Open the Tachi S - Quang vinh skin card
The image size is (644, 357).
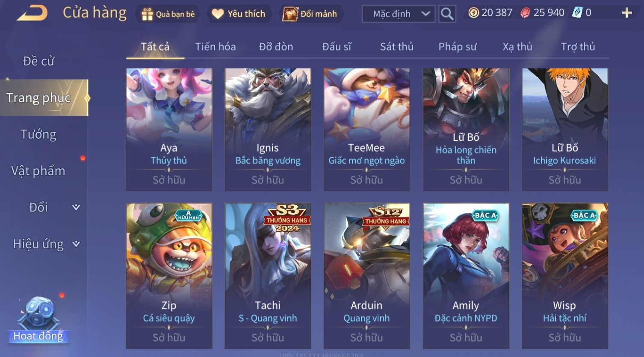(268, 276)
